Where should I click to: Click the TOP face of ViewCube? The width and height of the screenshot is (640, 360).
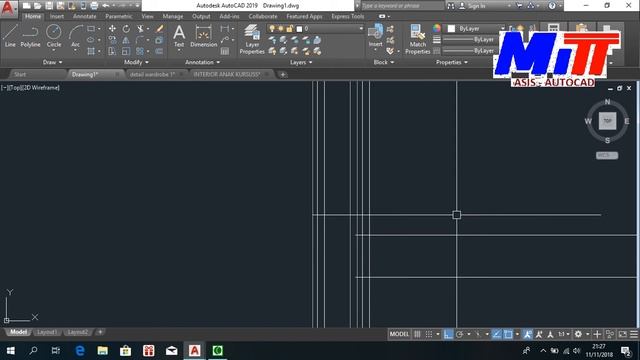[x=607, y=121]
